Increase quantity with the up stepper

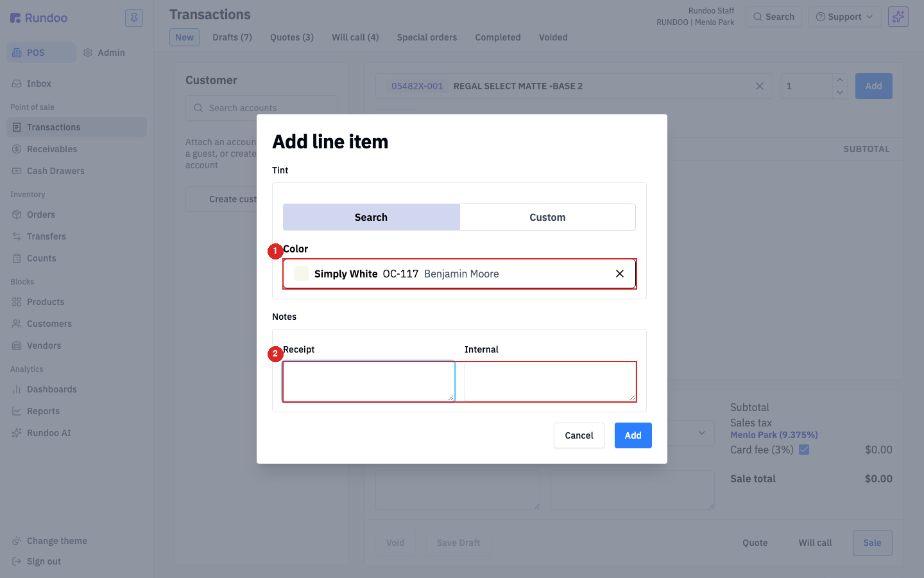tap(840, 80)
